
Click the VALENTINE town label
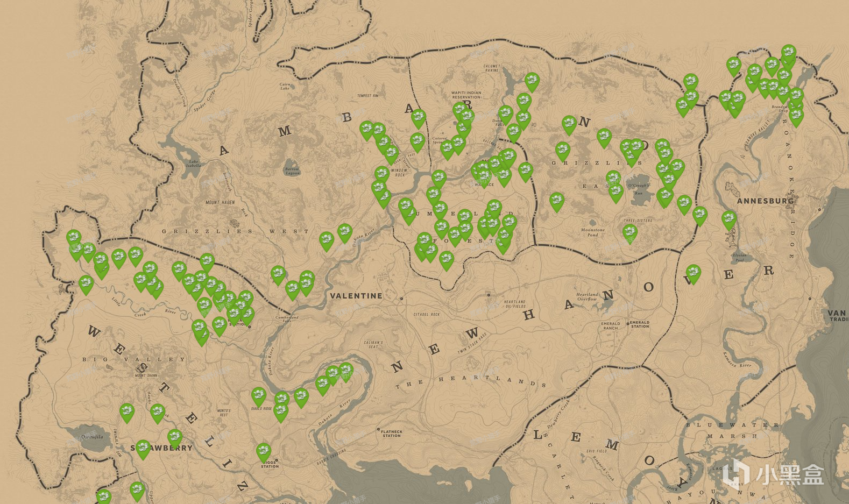[x=356, y=296]
